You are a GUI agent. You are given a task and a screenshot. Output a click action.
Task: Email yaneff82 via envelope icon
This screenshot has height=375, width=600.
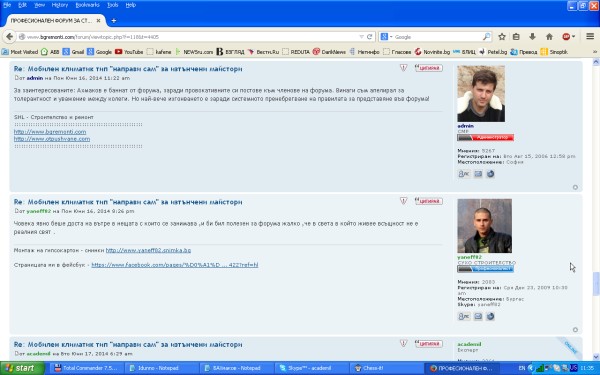(x=478, y=316)
